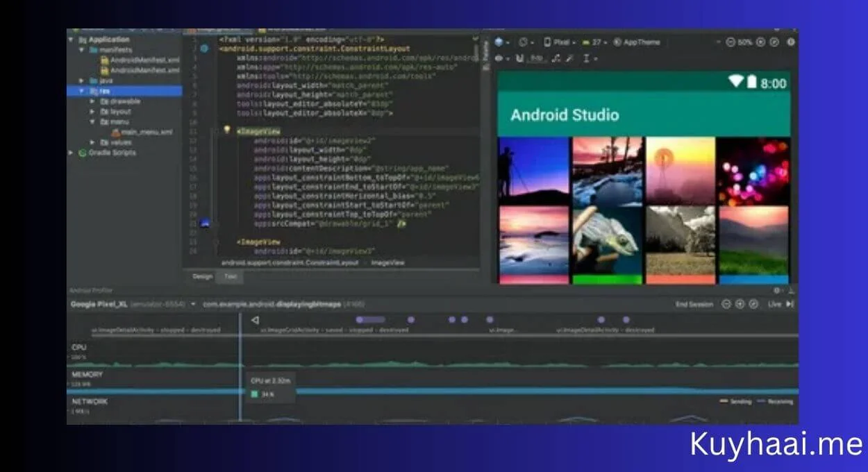Click ImageView in the breadcrumb bar
The height and width of the screenshot is (472, 868).
(x=387, y=263)
